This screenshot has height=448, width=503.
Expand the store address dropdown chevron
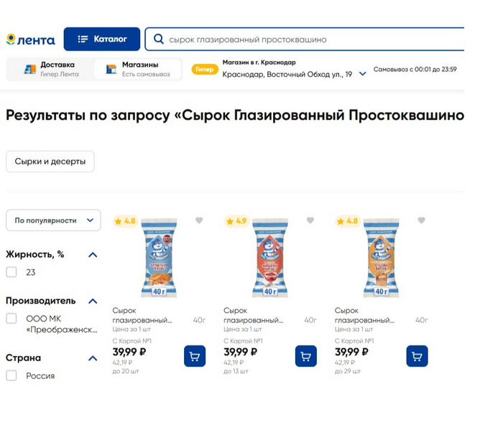tap(362, 73)
